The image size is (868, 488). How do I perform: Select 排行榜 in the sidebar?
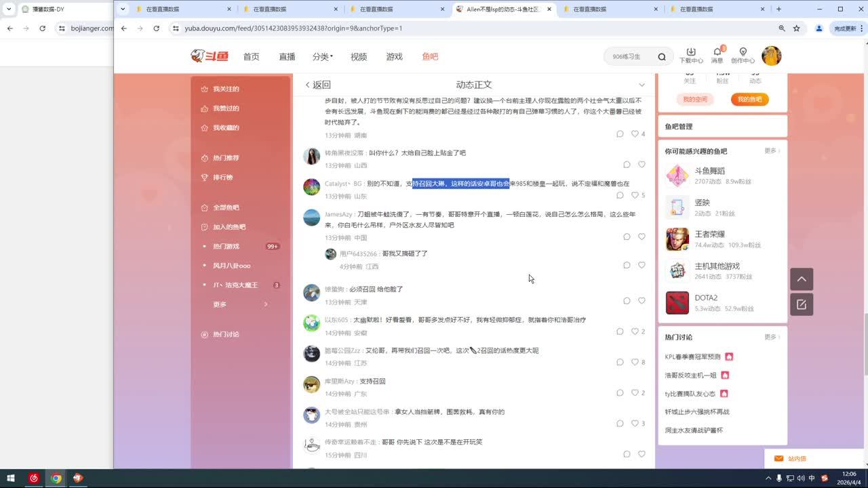pos(222,178)
